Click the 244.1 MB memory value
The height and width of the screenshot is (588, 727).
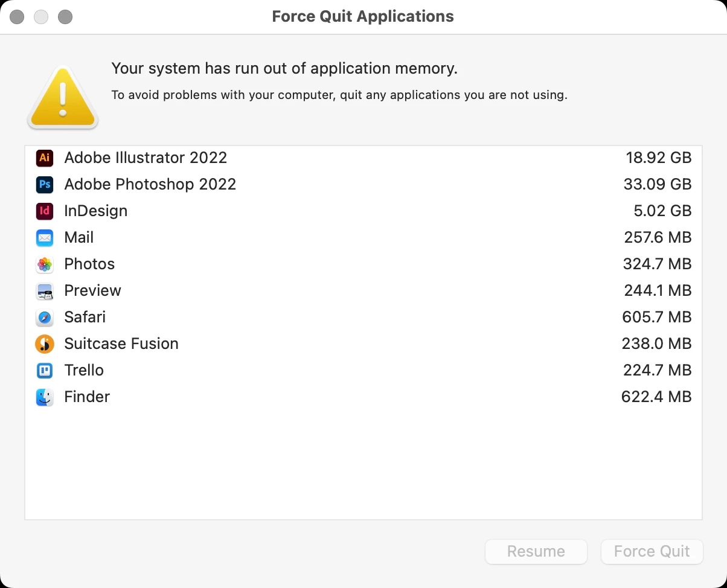tap(658, 290)
